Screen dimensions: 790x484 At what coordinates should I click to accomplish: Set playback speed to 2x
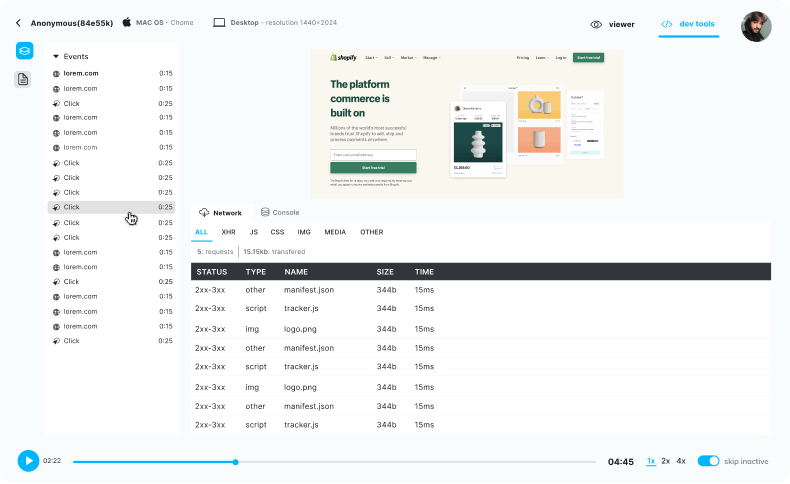tap(666, 461)
